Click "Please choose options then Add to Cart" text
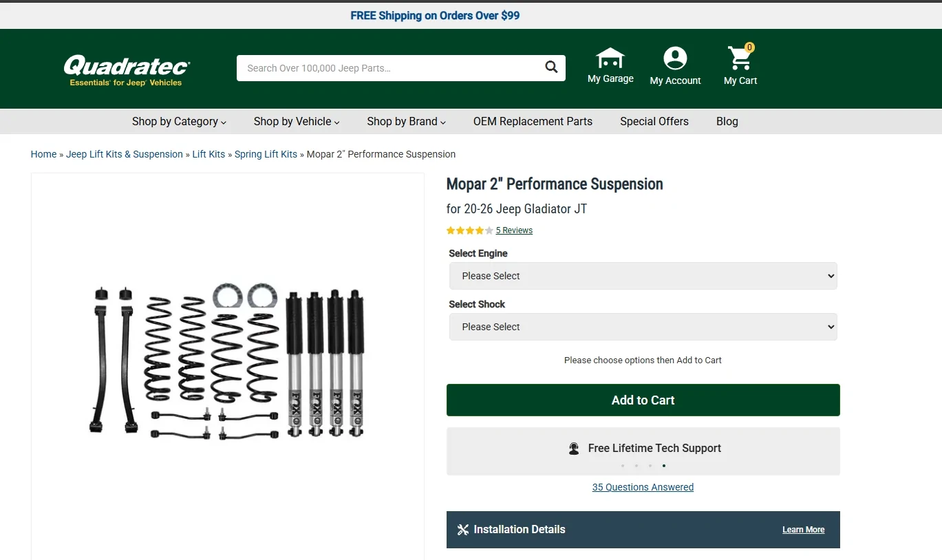The image size is (942, 560). click(643, 360)
